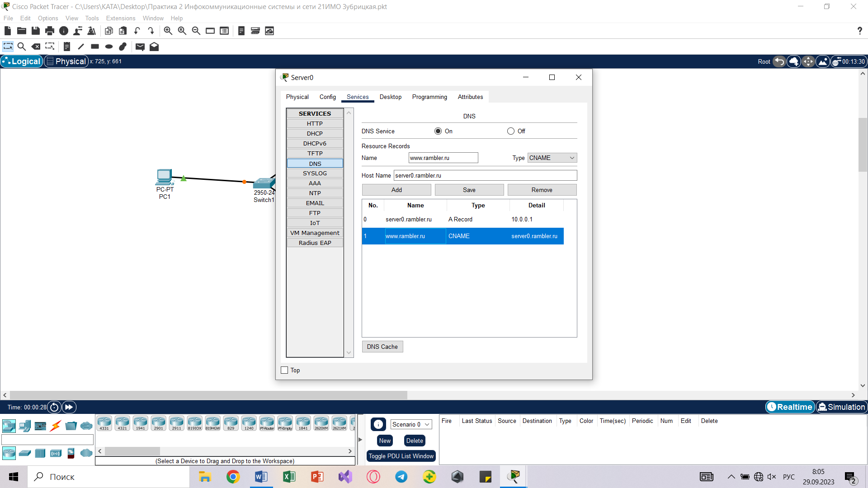Select HTTP in services list

click(315, 123)
